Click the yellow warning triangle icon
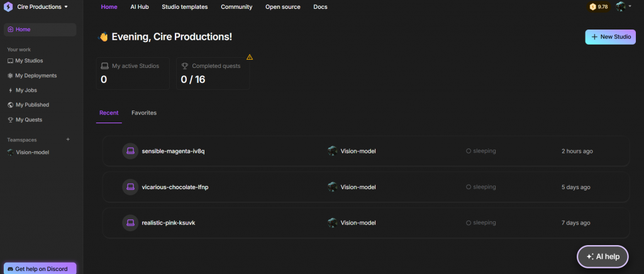Viewport: 644px width, 274px height. point(250,57)
